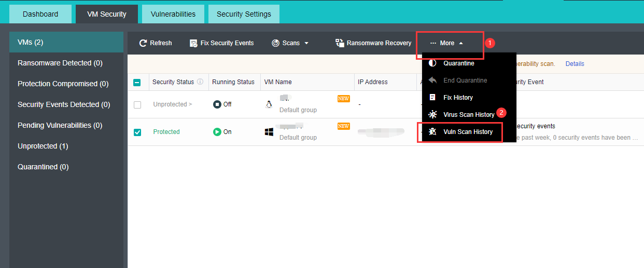The height and width of the screenshot is (268, 644).
Task: Click the On running status icon
Action: [x=217, y=132]
